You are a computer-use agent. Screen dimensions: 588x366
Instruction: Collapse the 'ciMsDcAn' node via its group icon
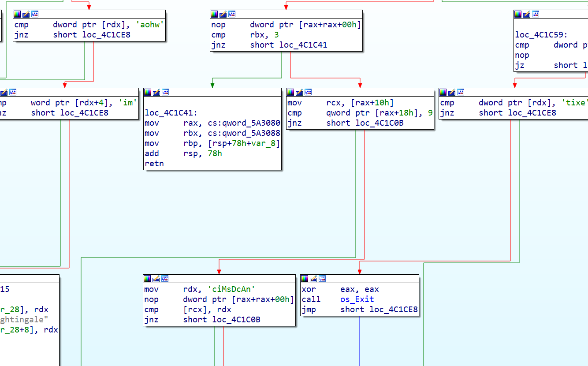point(165,278)
